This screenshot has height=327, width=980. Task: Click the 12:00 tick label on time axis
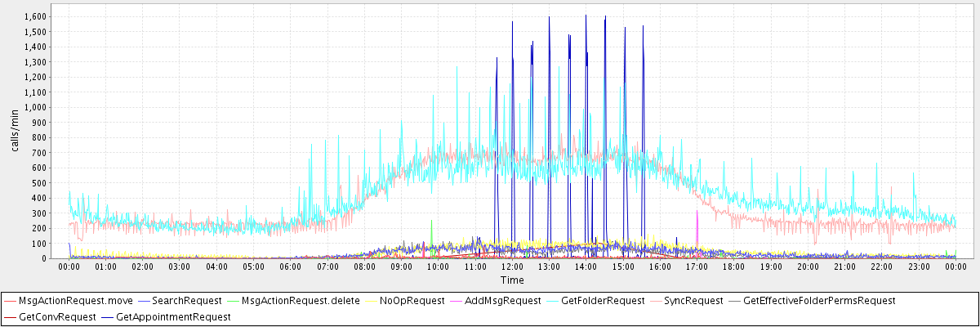coord(512,267)
